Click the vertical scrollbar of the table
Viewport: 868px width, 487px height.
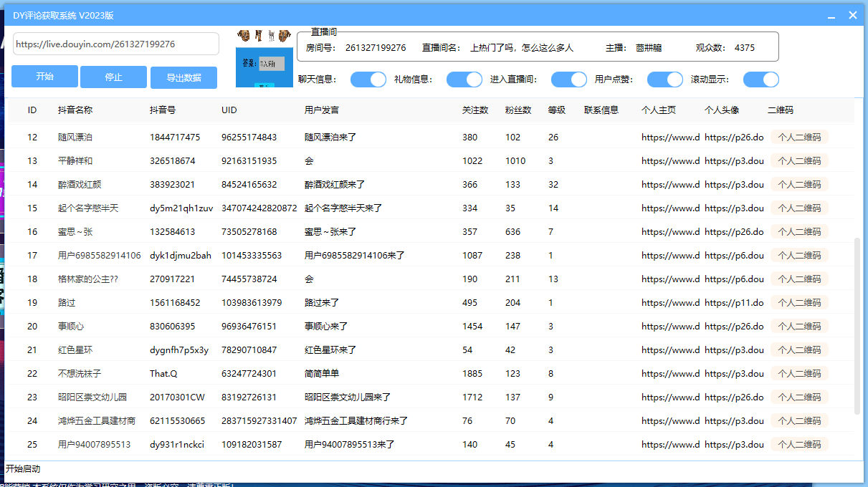(x=857, y=326)
